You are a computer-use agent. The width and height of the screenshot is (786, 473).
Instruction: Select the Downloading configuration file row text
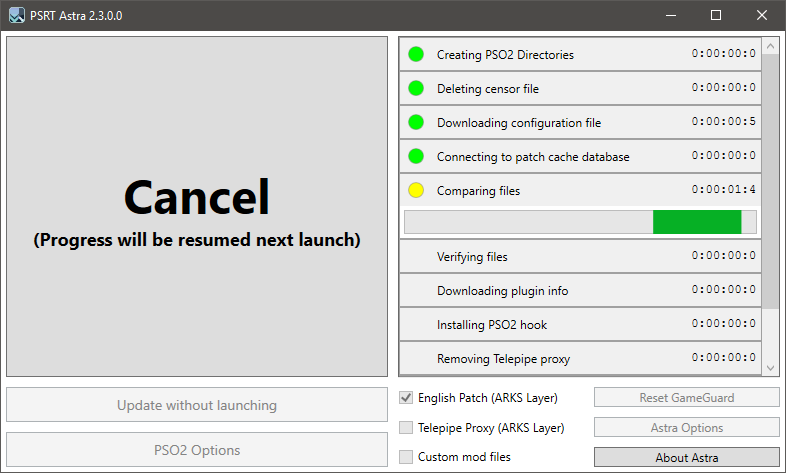[x=519, y=123]
